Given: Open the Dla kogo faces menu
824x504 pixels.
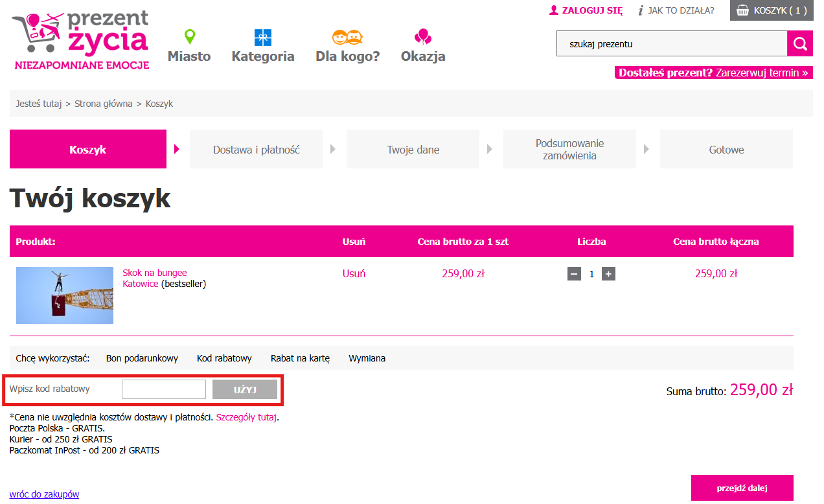Looking at the screenshot, I should (x=347, y=47).
